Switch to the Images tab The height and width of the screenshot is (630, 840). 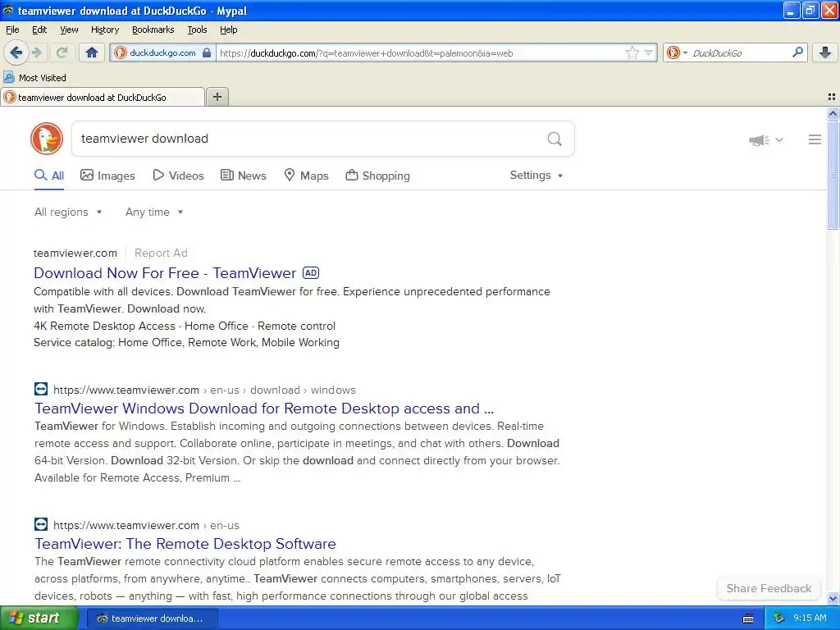[107, 176]
